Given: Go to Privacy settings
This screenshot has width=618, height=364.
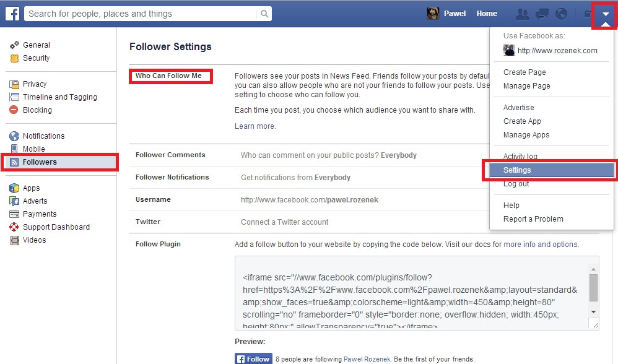Looking at the screenshot, I should (35, 84).
